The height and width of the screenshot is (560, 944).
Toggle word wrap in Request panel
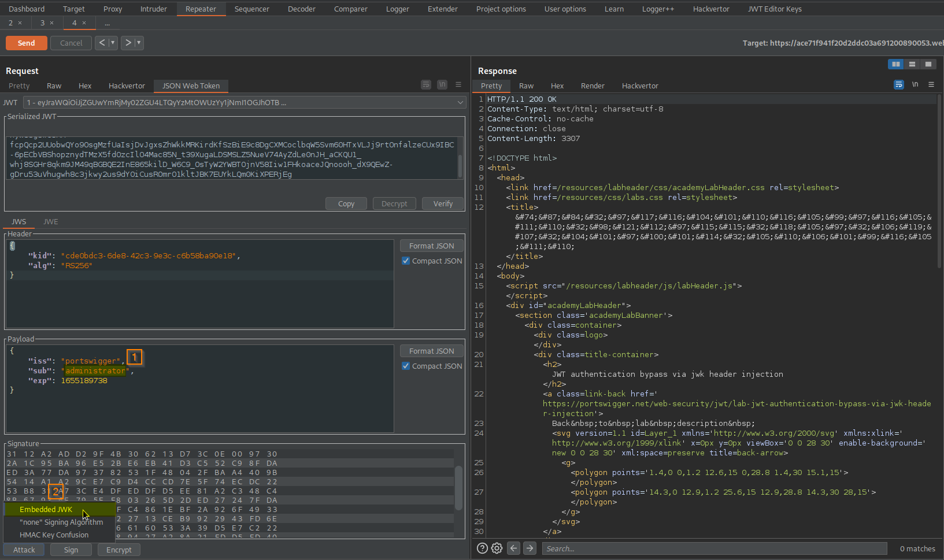pyautogui.click(x=426, y=85)
